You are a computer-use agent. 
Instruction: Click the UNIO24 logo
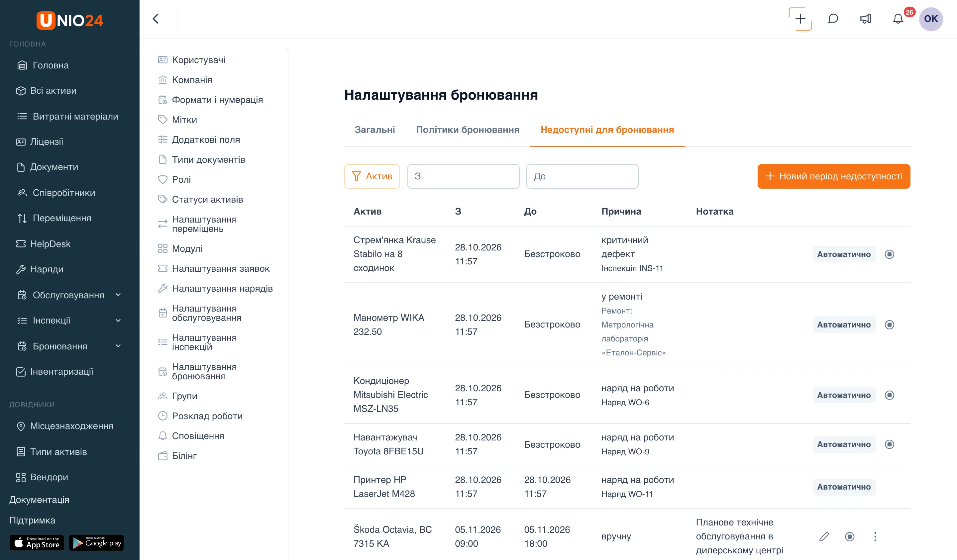coord(69,20)
